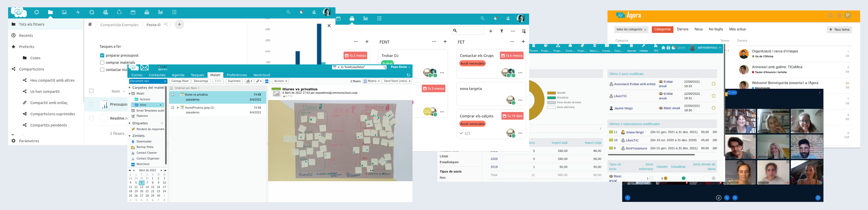Click Nextcloud icon button in Zimbra Maletí toolbar
Screen dimensions: 868x210
click(x=267, y=81)
